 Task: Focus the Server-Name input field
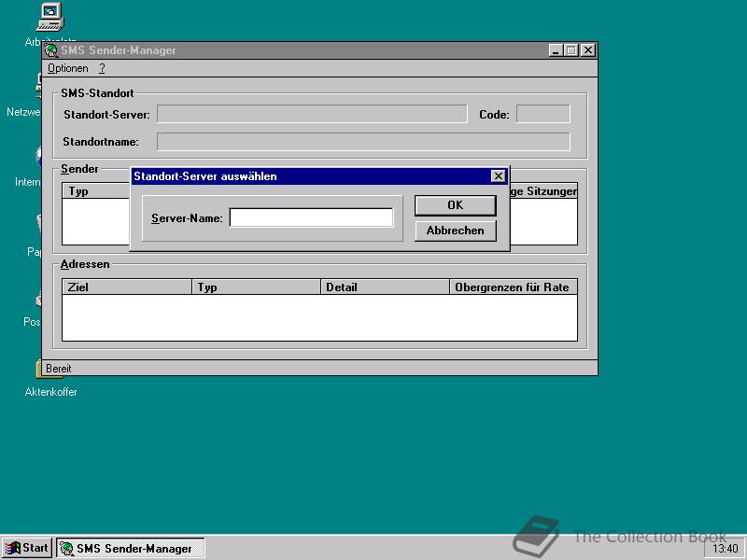(311, 217)
